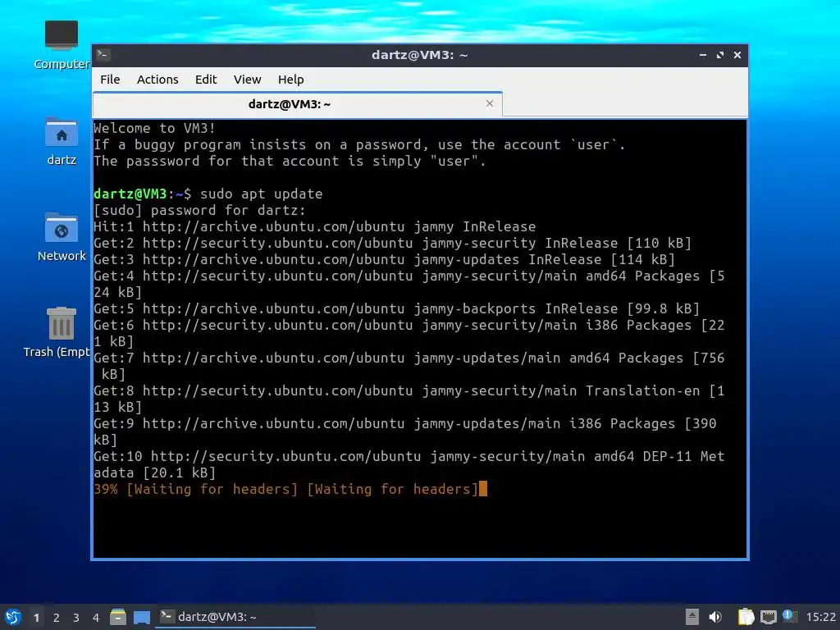Close the dartz@VM3: ~ tab
840x630 pixels.
coord(489,103)
